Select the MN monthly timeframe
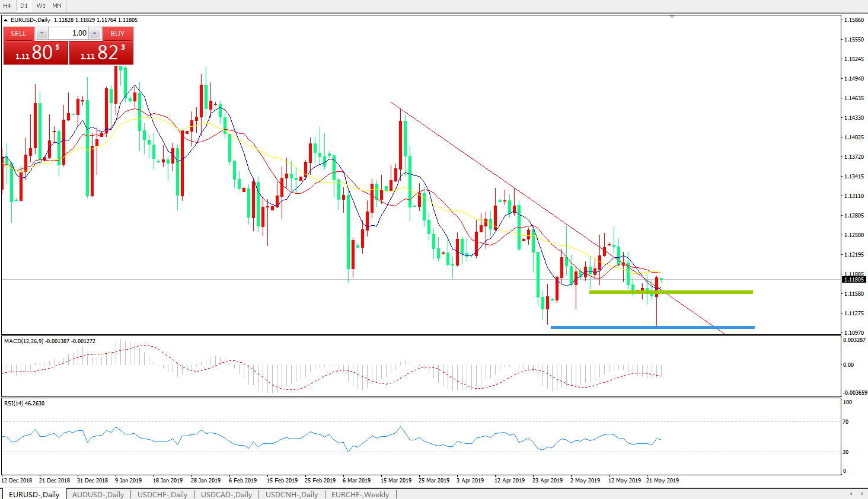The height and width of the screenshot is (499, 868). click(57, 5)
